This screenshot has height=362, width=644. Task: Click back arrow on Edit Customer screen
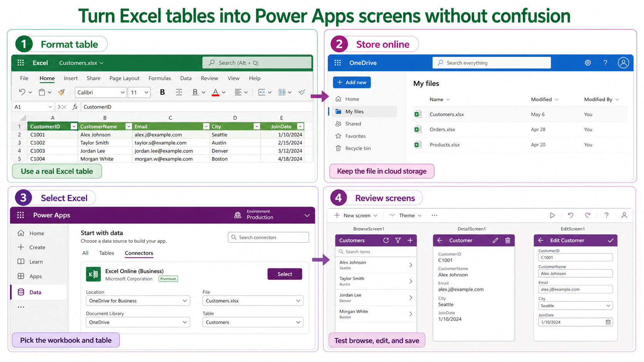[x=541, y=240]
